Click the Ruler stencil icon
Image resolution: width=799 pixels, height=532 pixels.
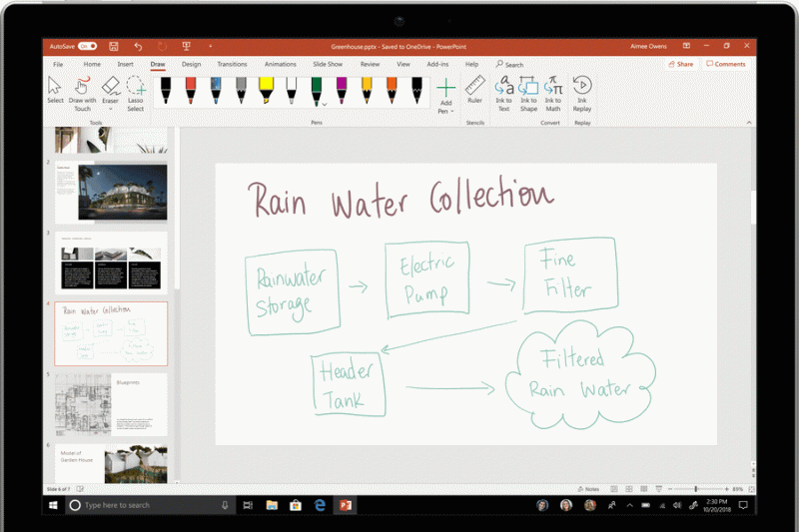coord(475,86)
